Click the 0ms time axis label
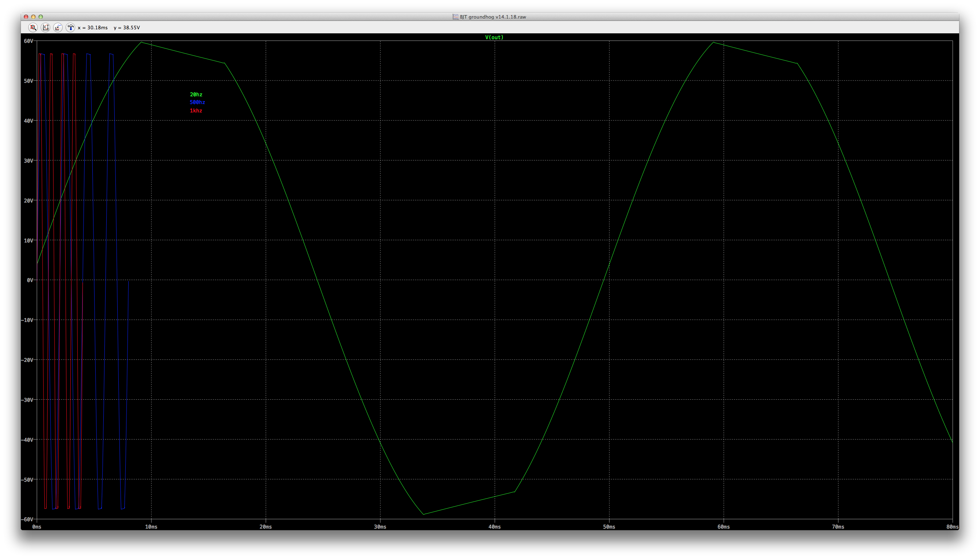The image size is (980, 559). coord(37,527)
